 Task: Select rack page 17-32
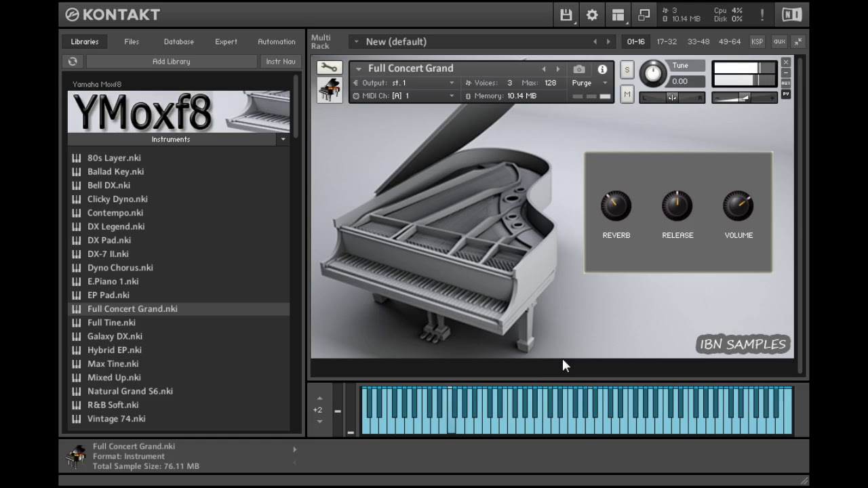[x=667, y=41]
